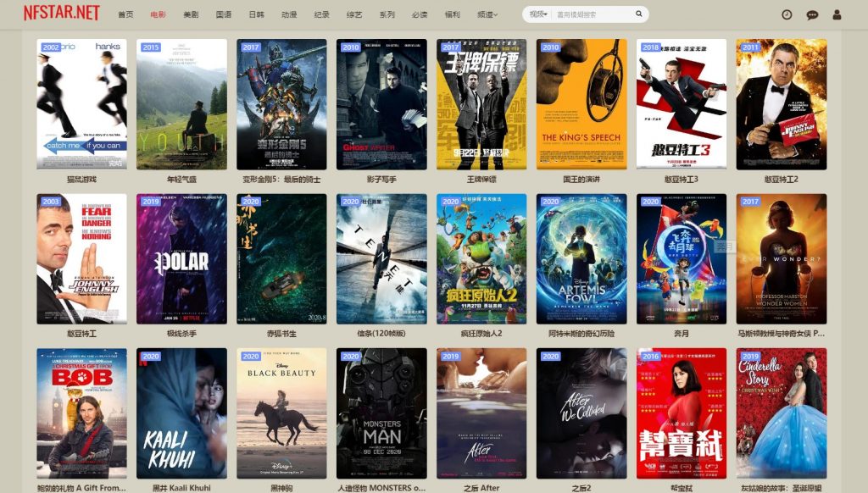This screenshot has height=493, width=868.
Task: Open the 憨豆特工3 poster
Action: point(682,104)
